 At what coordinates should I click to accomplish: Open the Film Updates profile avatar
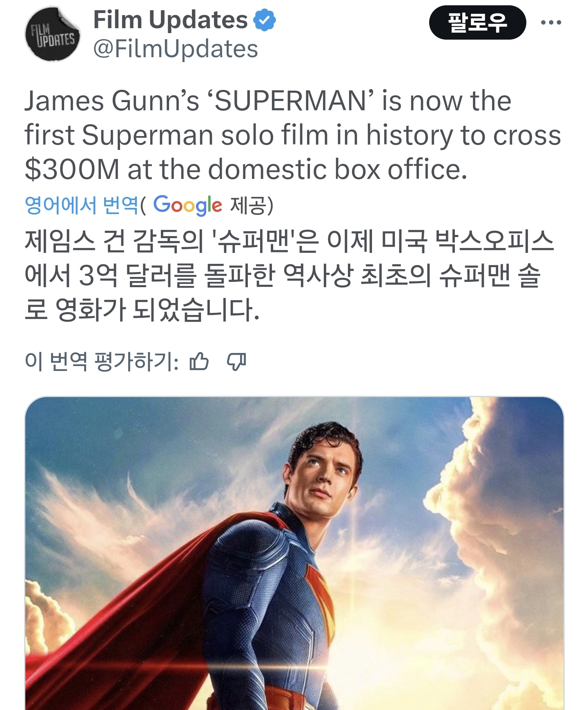[53, 34]
